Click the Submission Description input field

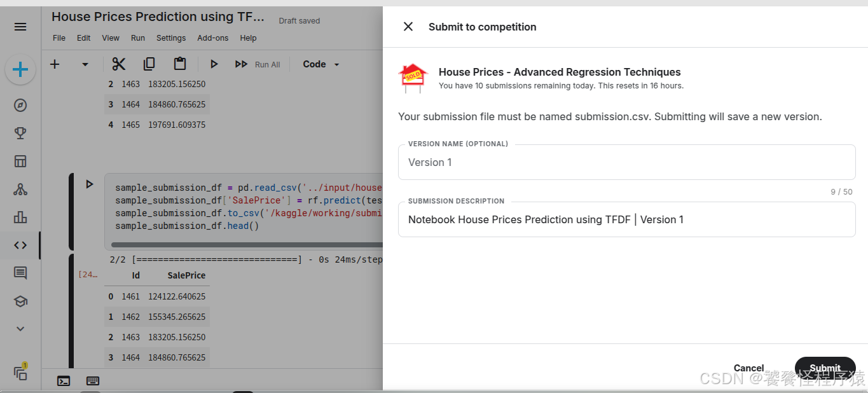(627, 219)
